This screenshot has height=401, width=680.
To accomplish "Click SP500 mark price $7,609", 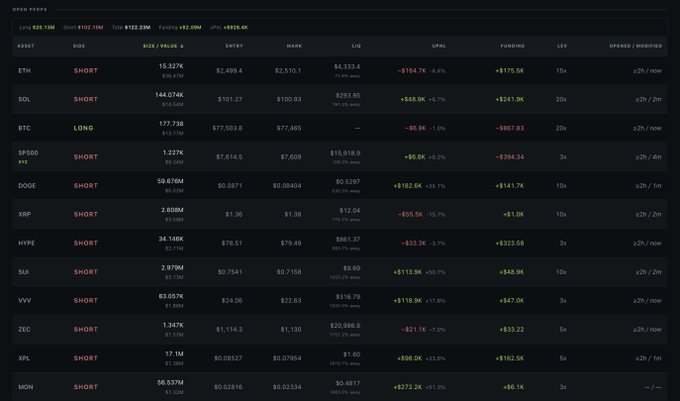I will point(291,157).
